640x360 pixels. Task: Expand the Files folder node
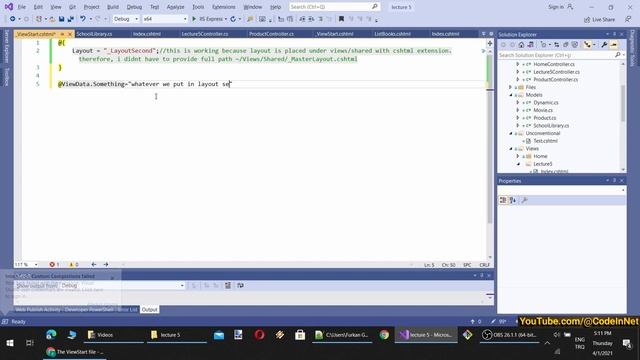click(x=510, y=87)
